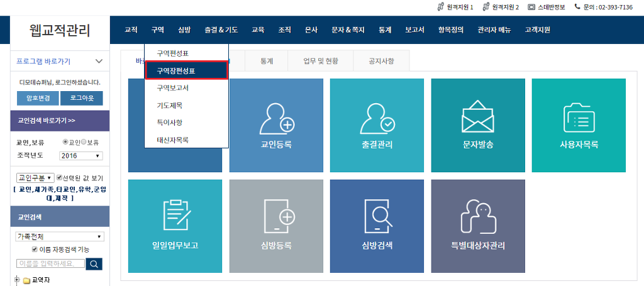Open the 교인등록 tile icon
644x286 pixels.
tap(276, 125)
